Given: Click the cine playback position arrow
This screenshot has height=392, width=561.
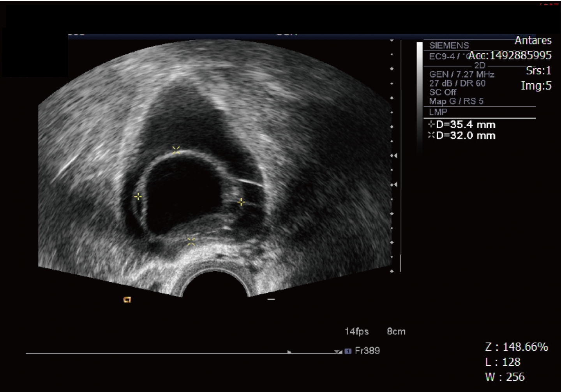Looking at the screenshot, I should click(x=289, y=352).
